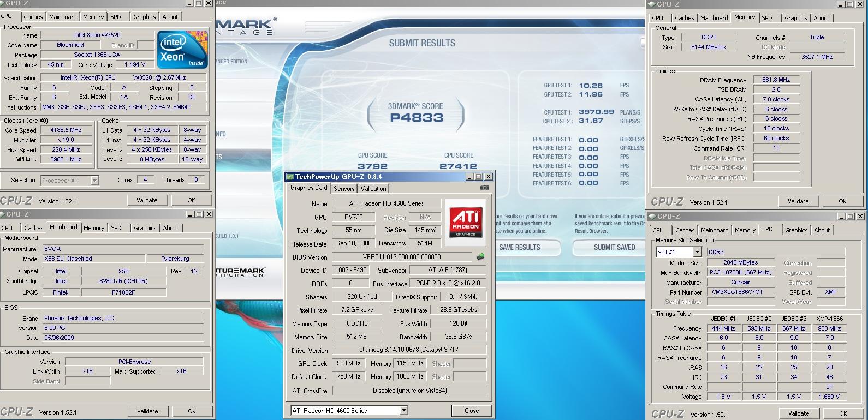The width and height of the screenshot is (868, 420).
Task: Click the 6144 MBytes memory size value
Action: 709,47
